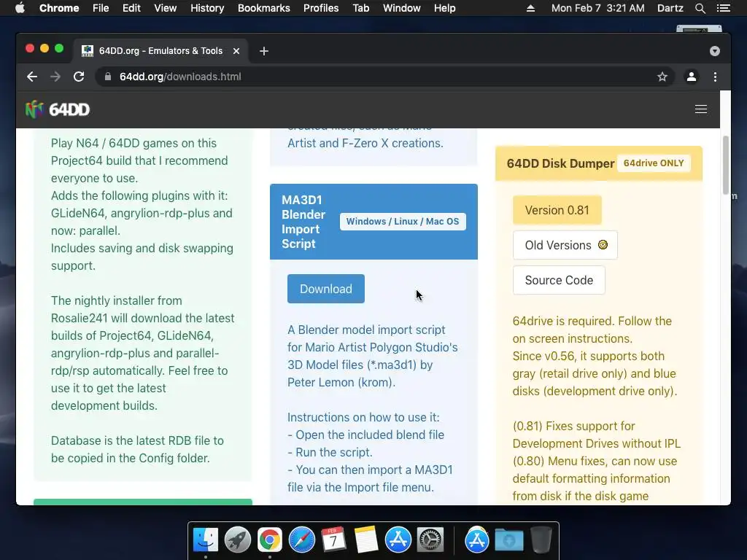Open the Tab menu
The image size is (747, 560).
coord(360,8)
